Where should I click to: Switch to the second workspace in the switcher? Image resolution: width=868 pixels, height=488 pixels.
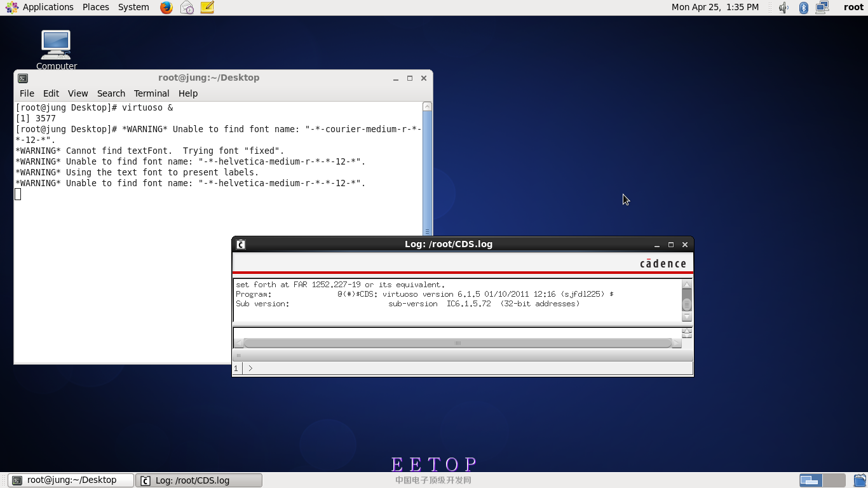(x=834, y=480)
